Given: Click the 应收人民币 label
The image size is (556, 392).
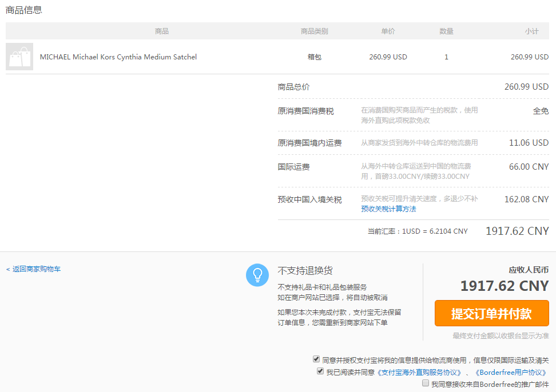Looking at the screenshot, I should click(x=529, y=270).
